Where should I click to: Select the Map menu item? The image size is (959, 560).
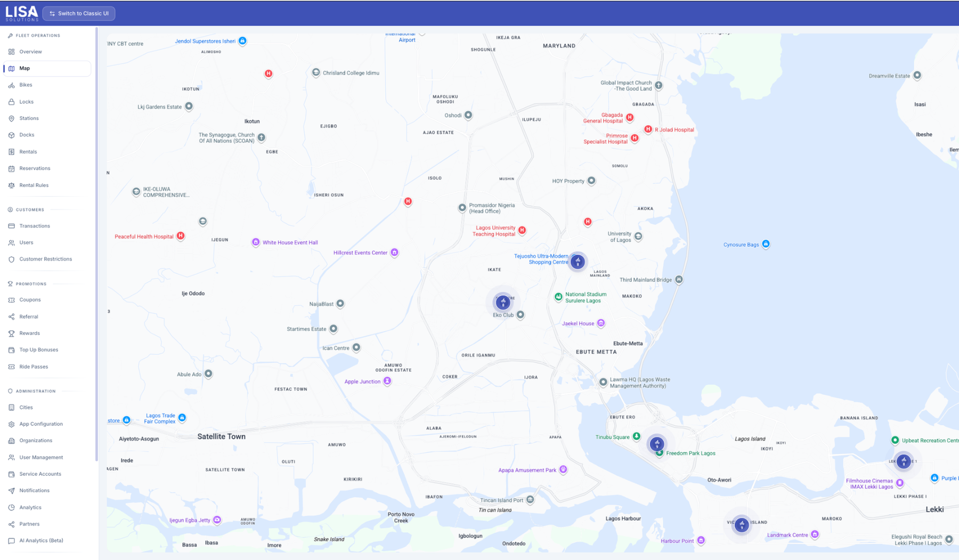pos(47,68)
